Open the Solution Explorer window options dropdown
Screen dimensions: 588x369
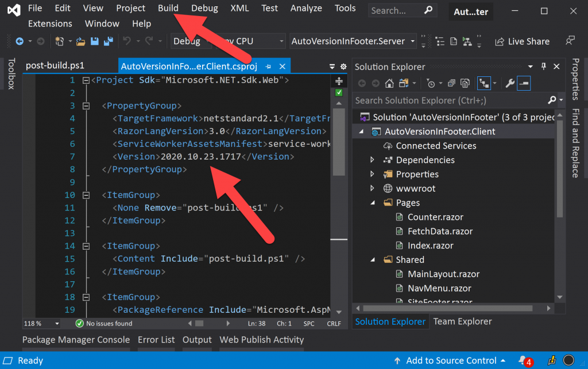(530, 67)
